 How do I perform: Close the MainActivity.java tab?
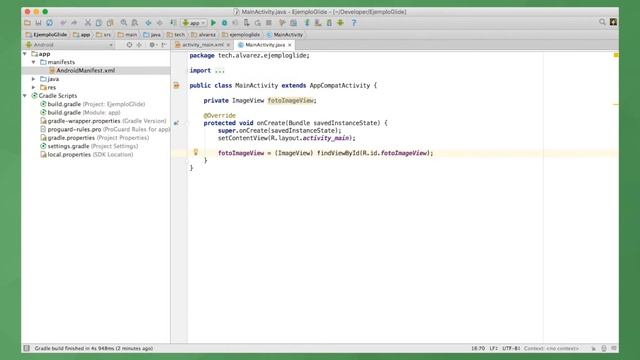pos(290,45)
